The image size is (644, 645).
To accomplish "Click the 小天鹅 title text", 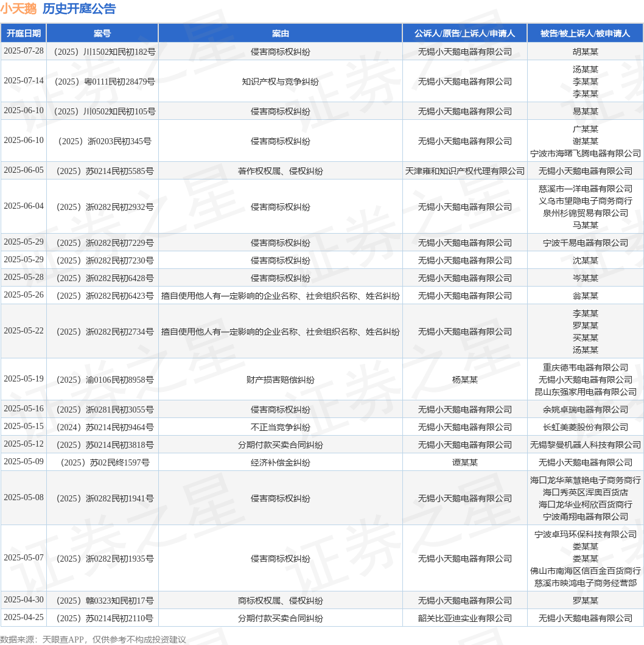I will click(18, 9).
